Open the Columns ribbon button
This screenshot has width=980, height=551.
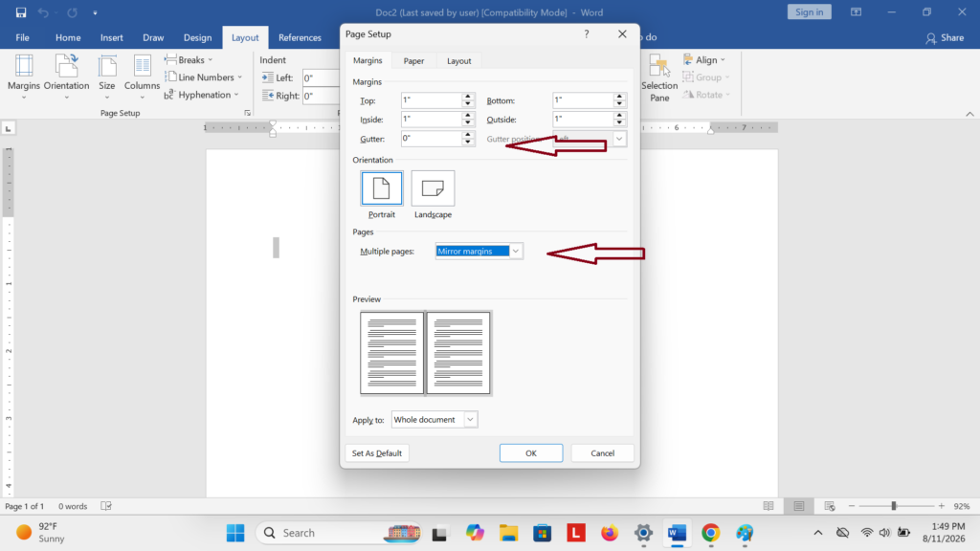point(142,77)
